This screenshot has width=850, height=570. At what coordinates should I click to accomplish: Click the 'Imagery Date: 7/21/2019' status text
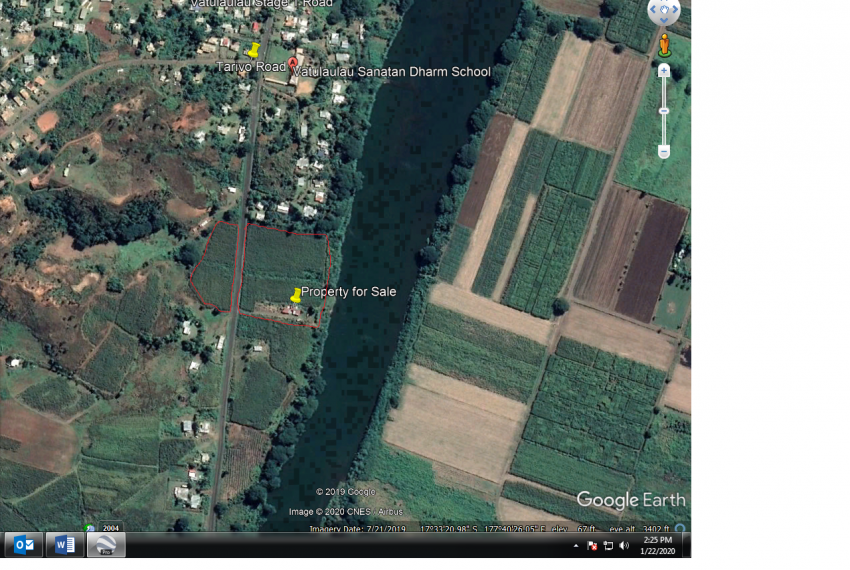point(357,529)
